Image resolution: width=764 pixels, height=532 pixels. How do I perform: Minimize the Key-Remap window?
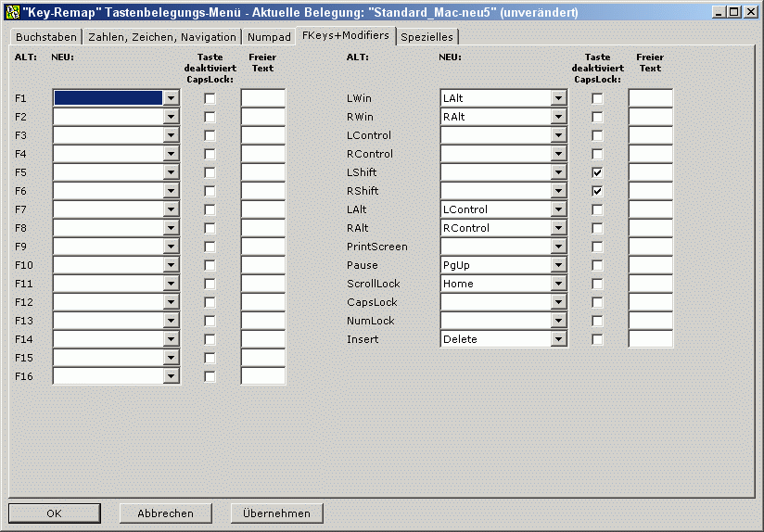[x=720, y=12]
